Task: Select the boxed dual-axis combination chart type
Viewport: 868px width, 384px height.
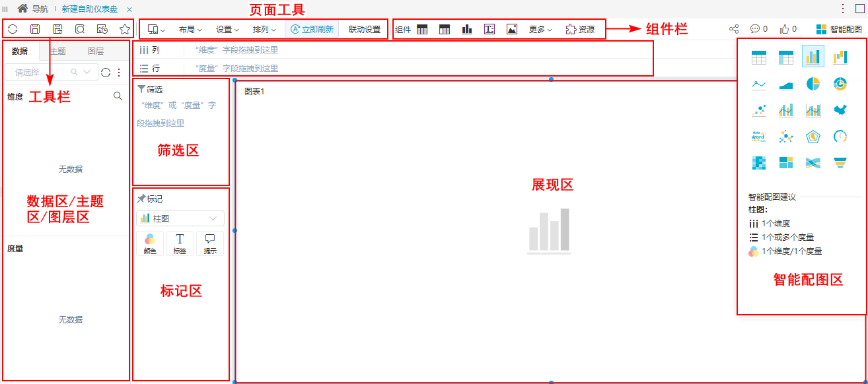Action: 813,110
